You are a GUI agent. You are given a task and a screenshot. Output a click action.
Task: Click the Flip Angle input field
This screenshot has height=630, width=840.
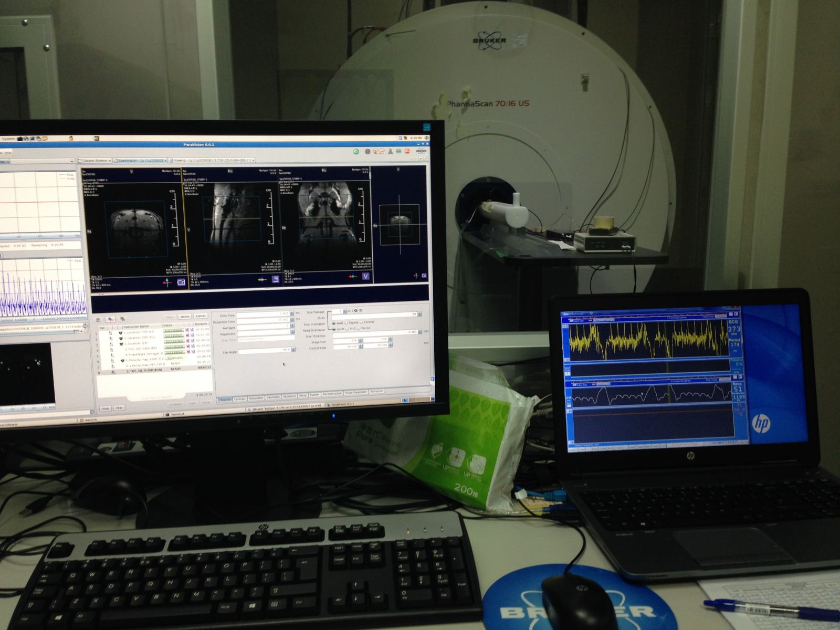(x=265, y=350)
